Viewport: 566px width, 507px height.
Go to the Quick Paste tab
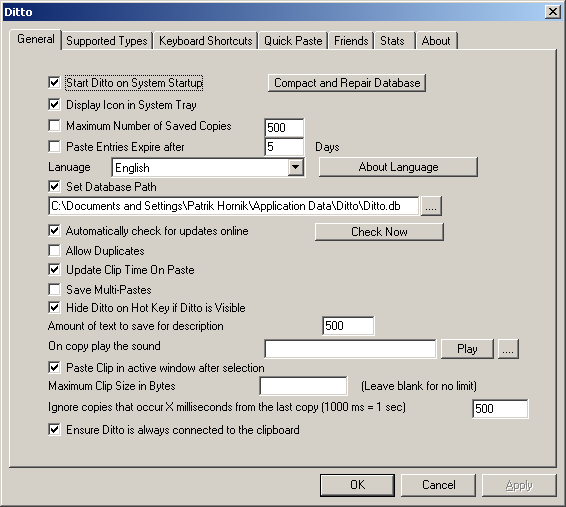[293, 41]
